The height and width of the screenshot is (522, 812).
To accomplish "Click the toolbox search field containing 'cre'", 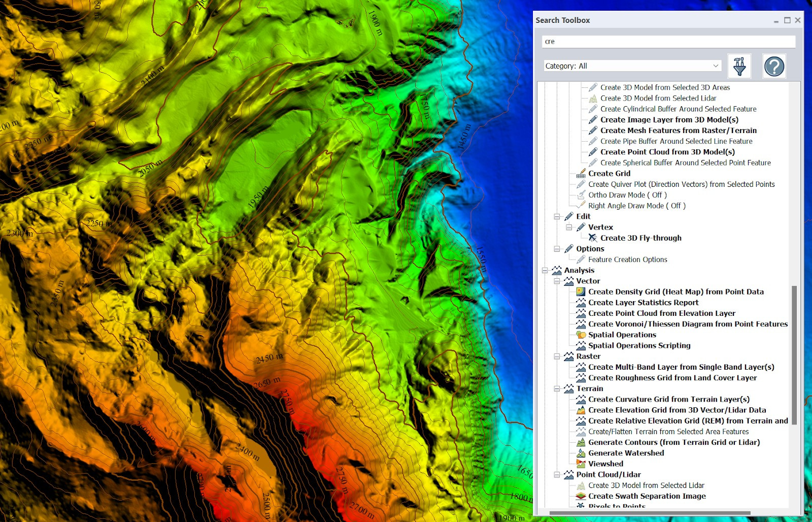I will (x=668, y=41).
